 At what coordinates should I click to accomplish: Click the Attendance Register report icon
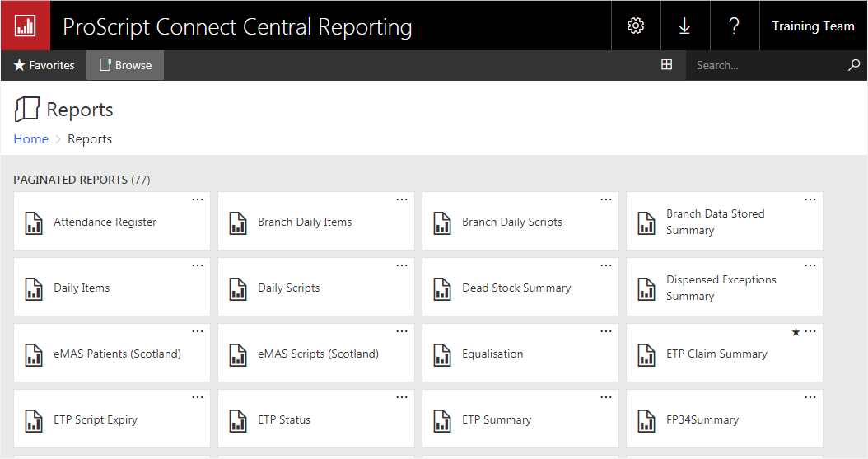tap(34, 223)
